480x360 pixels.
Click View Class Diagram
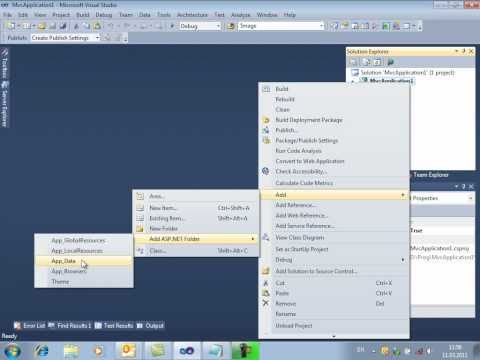(334, 238)
